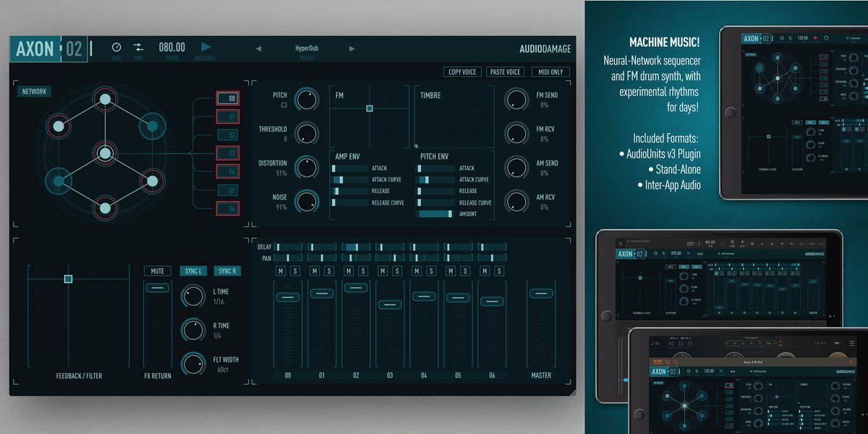Click the Noise knob
The image size is (868, 434).
(x=307, y=201)
